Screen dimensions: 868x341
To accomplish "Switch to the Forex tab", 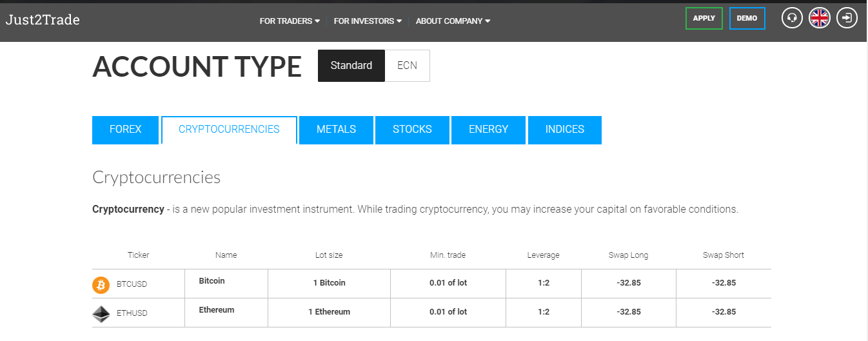I will coord(126,130).
